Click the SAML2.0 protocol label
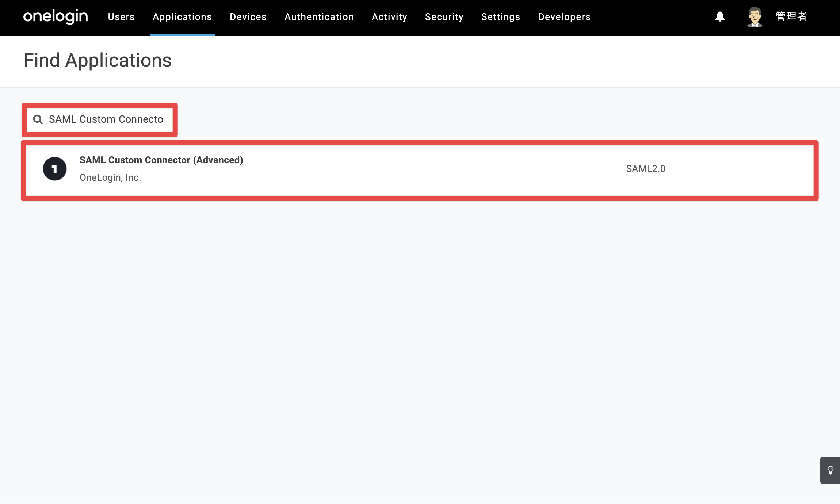This screenshot has width=840, height=504. click(646, 169)
